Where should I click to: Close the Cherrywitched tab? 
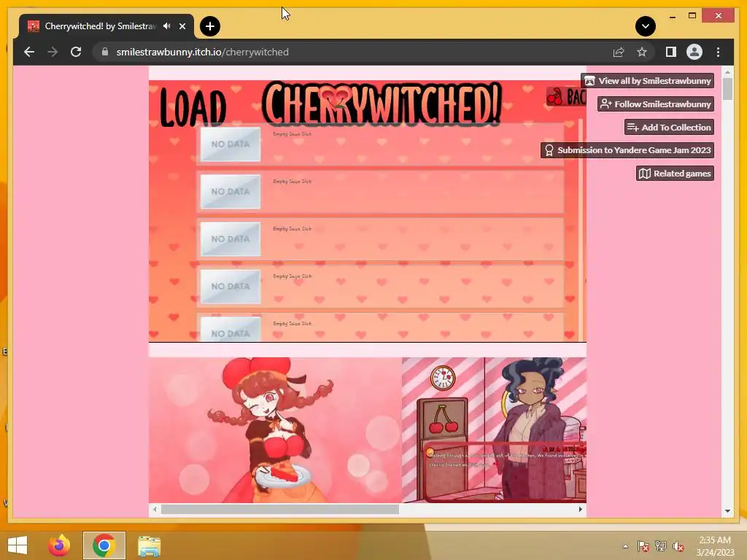[x=182, y=26]
